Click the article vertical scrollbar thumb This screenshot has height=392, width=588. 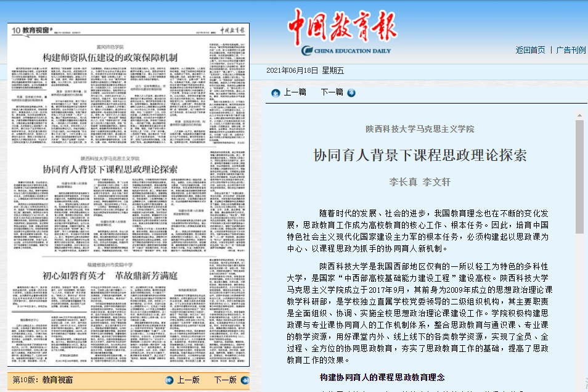[580, 177]
